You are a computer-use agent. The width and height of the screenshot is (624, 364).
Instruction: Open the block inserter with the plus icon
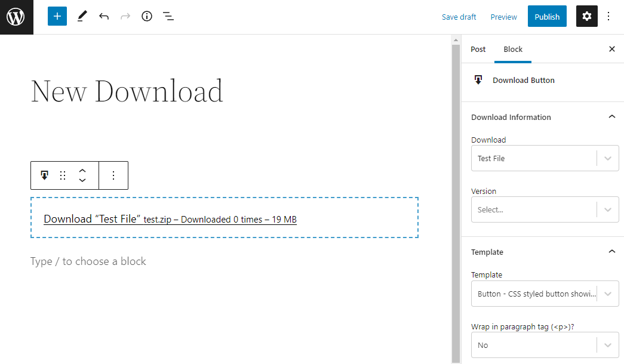[x=57, y=16]
